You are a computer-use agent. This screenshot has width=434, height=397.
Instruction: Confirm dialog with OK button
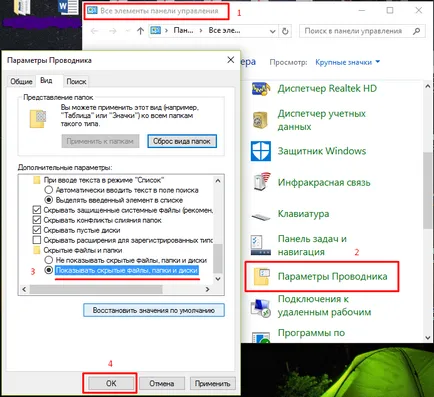[x=111, y=383]
